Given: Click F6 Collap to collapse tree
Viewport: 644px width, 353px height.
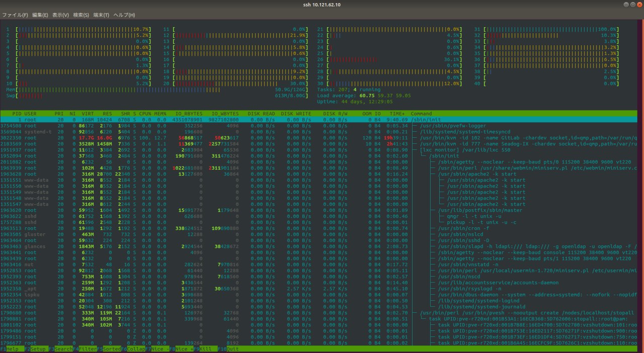Looking at the screenshot, I should 133,349.
